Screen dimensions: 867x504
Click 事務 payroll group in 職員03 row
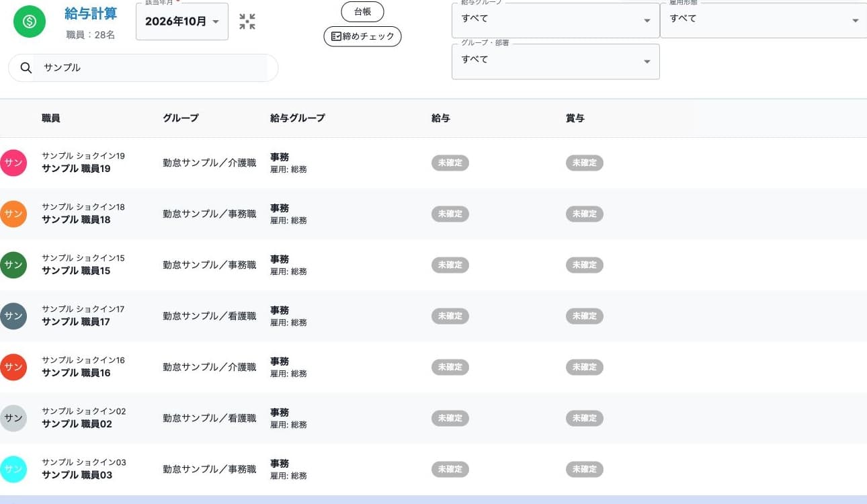[x=280, y=464]
